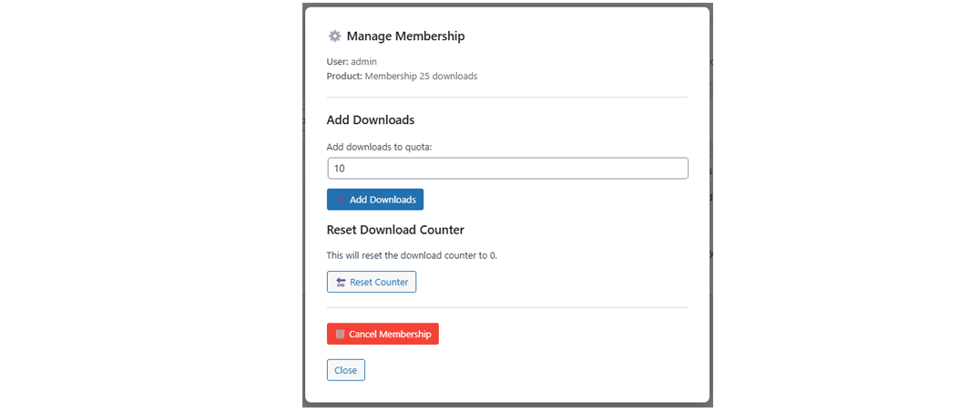Click the bold User: label

click(337, 62)
